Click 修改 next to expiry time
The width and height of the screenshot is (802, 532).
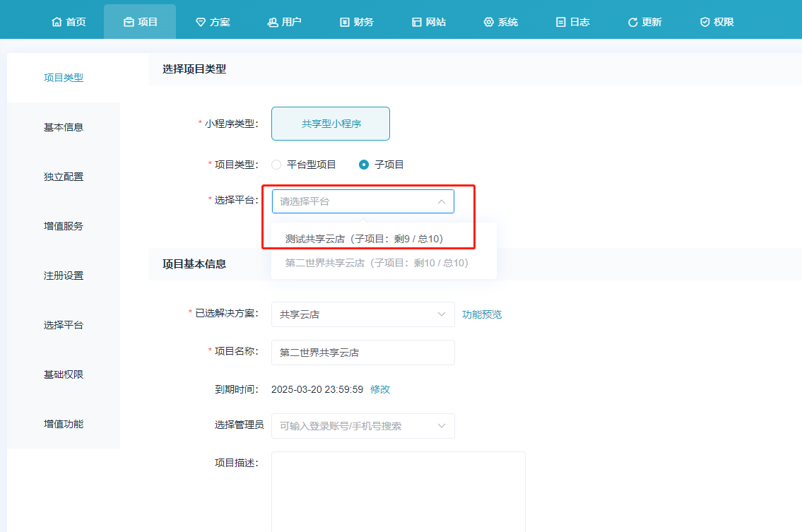pyautogui.click(x=380, y=389)
